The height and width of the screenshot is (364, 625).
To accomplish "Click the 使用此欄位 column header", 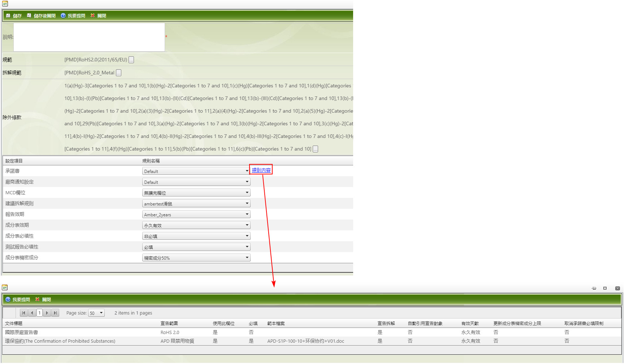I will pyautogui.click(x=224, y=324).
